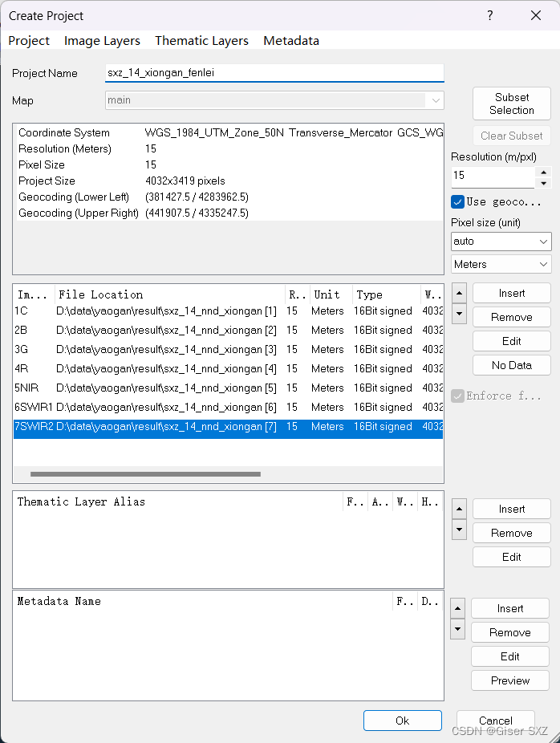Decrease resolution with the down spinner arrow
The height and width of the screenshot is (743, 560).
tap(543, 183)
